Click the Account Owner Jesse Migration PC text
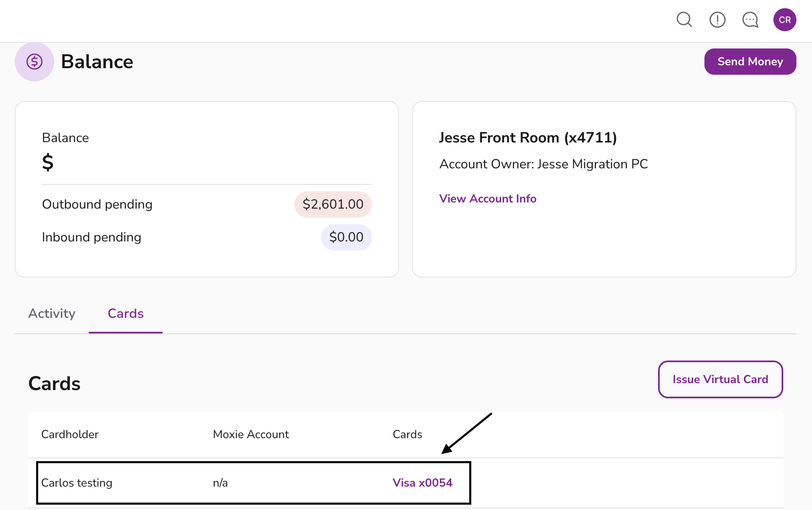The height and width of the screenshot is (510, 812). 544,164
